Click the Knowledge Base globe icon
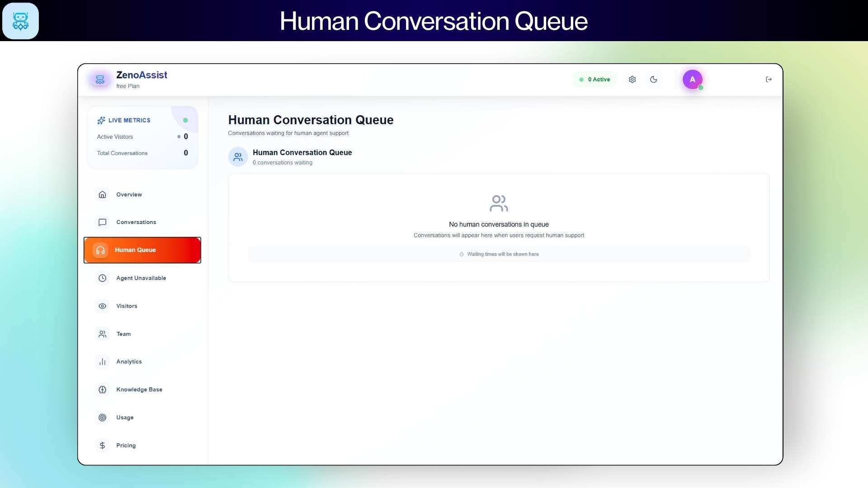The height and width of the screenshot is (488, 868). (x=102, y=389)
